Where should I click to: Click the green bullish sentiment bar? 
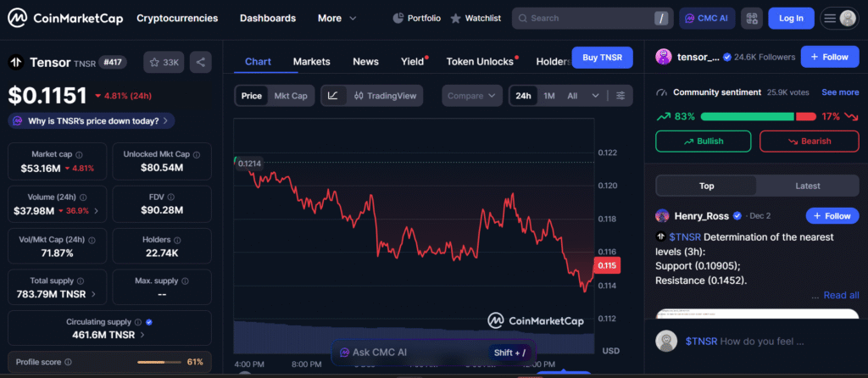[748, 116]
